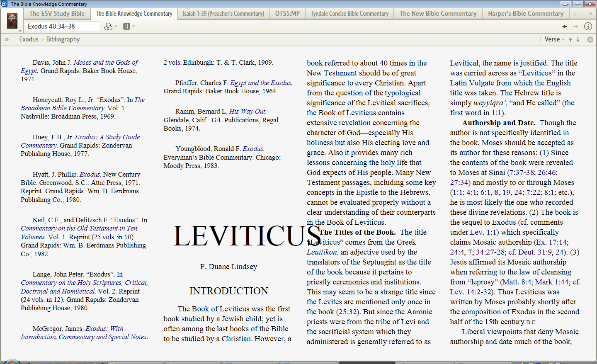Follow the Mark 1:44 reference link
The image size is (597, 364).
pyautogui.click(x=551, y=282)
